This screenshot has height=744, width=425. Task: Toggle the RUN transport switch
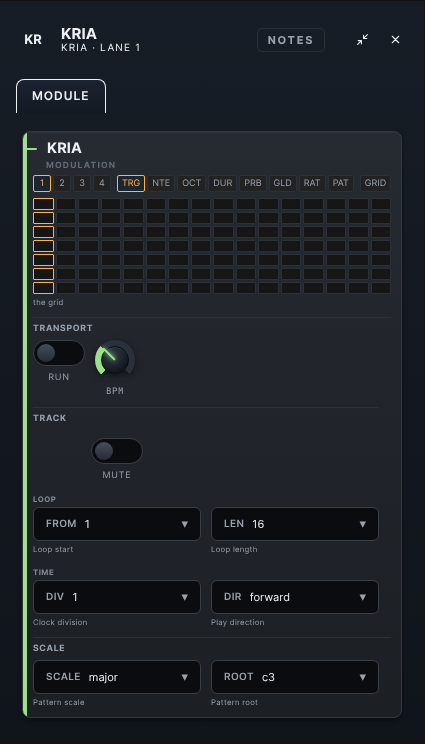59,353
